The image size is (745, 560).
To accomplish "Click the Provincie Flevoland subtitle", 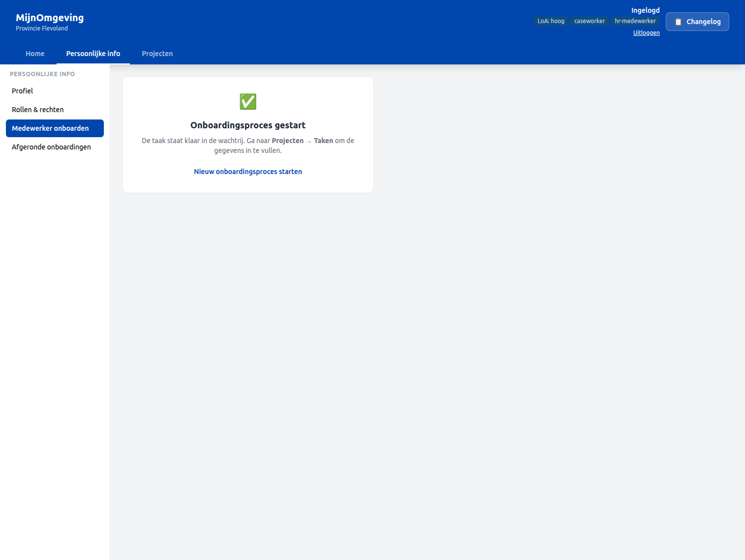I will pyautogui.click(x=42, y=28).
